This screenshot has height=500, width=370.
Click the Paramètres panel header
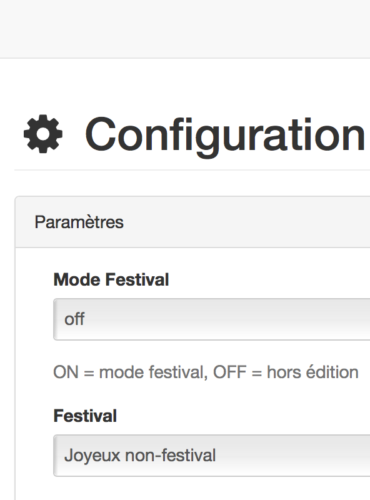tap(193, 222)
